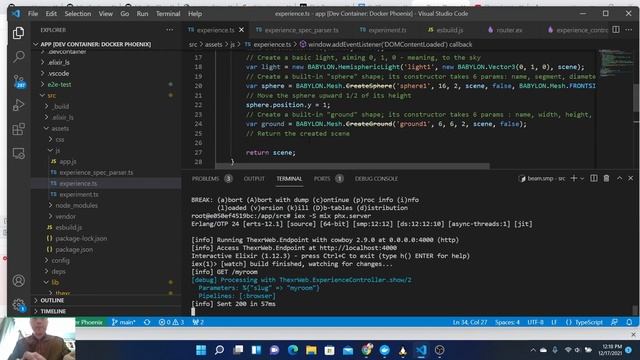Change file encoding UTF-8
Viewport: 640px width, 360px height.
coord(536,322)
